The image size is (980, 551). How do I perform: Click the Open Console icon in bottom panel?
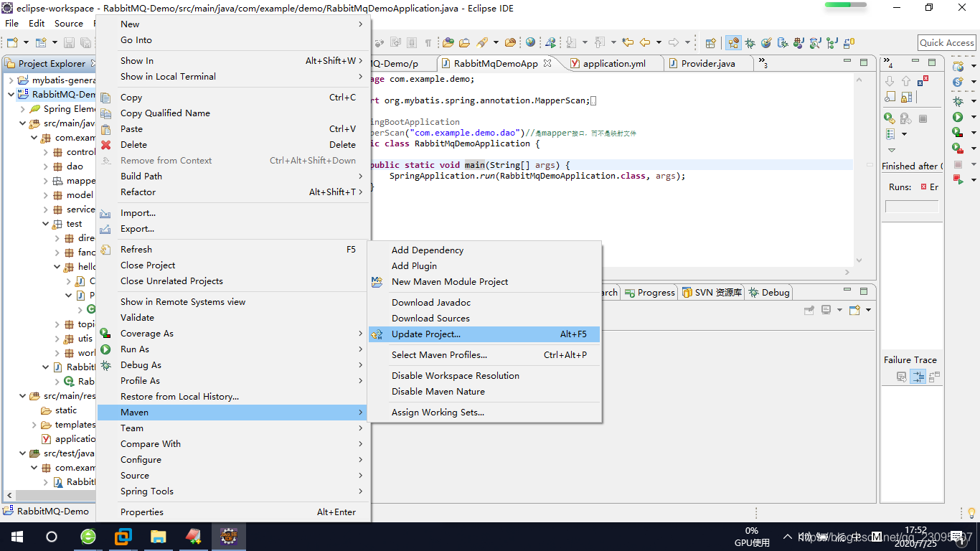854,310
